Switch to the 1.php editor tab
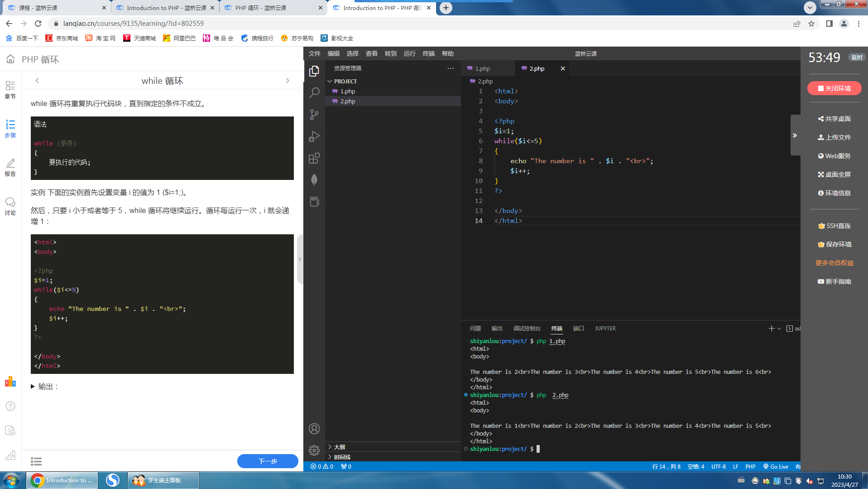 [x=489, y=68]
